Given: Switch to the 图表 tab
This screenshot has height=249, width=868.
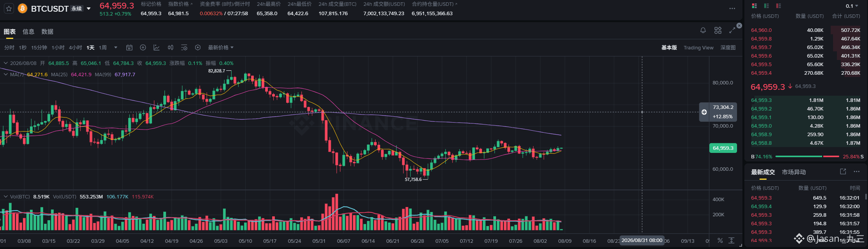Looking at the screenshot, I should pyautogui.click(x=10, y=32).
